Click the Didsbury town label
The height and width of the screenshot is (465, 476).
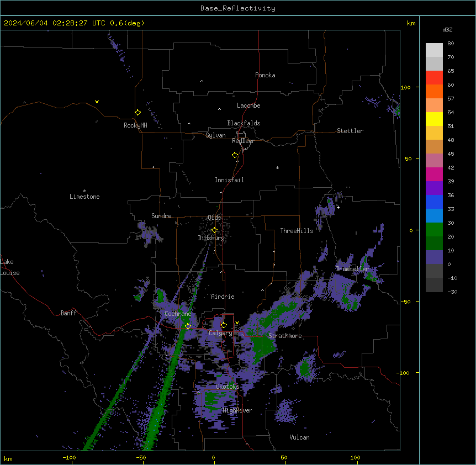click(211, 238)
